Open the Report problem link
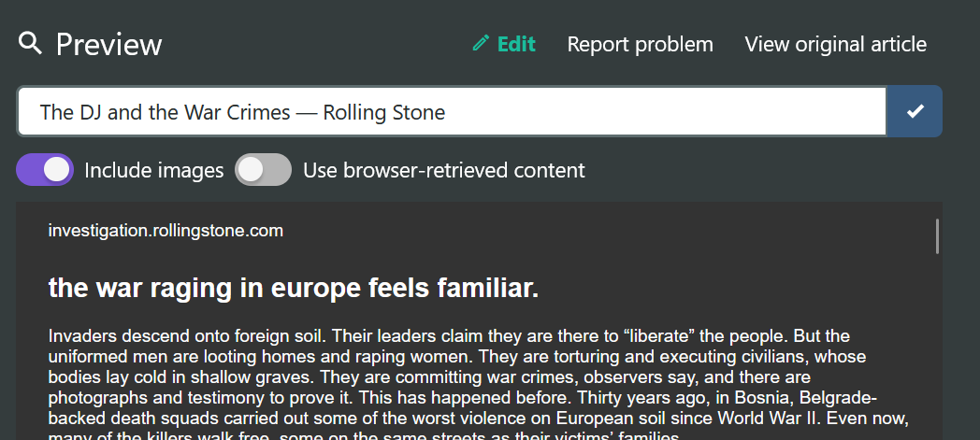The width and height of the screenshot is (980, 440). (640, 44)
